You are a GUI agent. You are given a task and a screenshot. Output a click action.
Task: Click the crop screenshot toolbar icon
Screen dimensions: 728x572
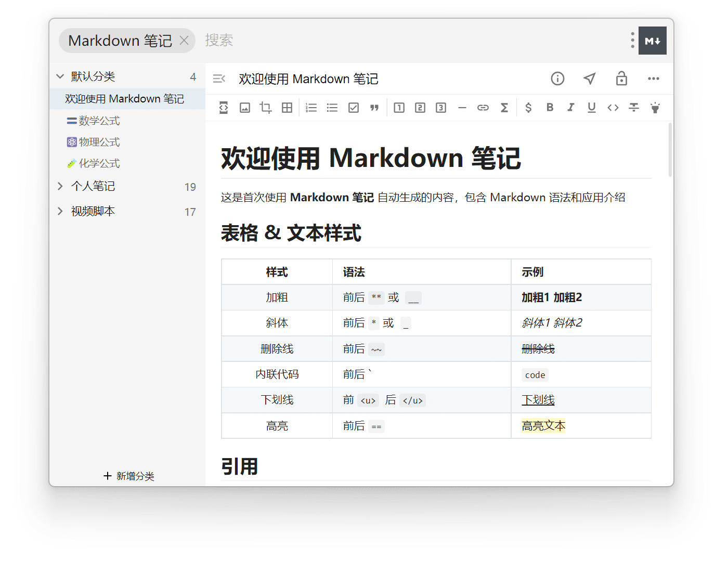(x=266, y=108)
